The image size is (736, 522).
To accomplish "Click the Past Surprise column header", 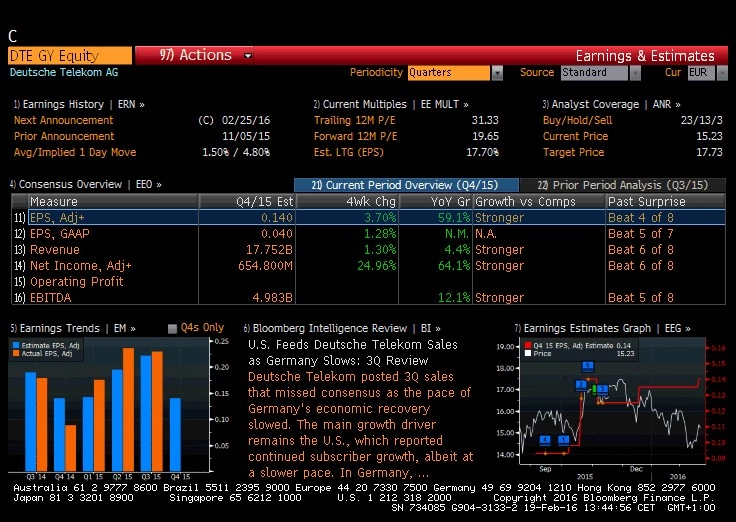I will (666, 202).
